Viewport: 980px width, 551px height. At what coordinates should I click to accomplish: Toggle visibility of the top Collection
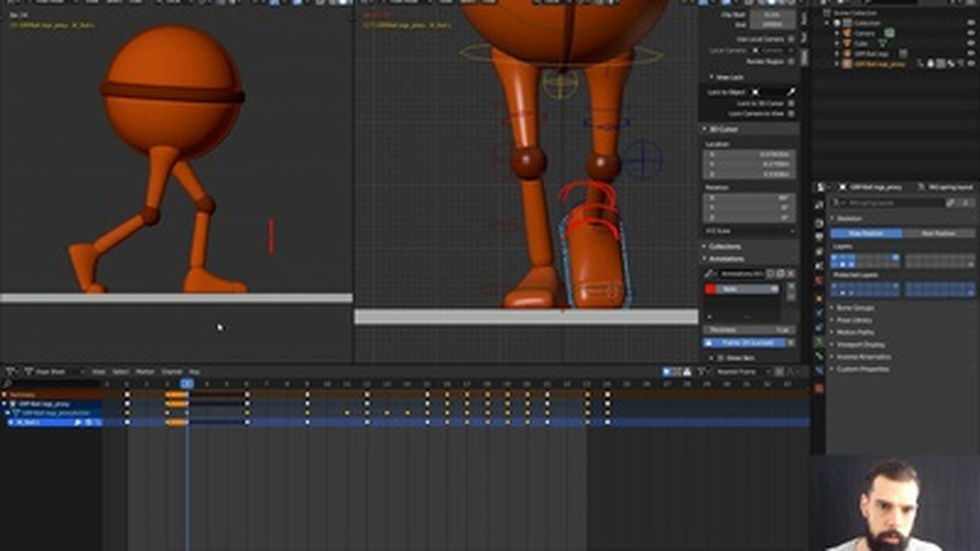(972, 23)
